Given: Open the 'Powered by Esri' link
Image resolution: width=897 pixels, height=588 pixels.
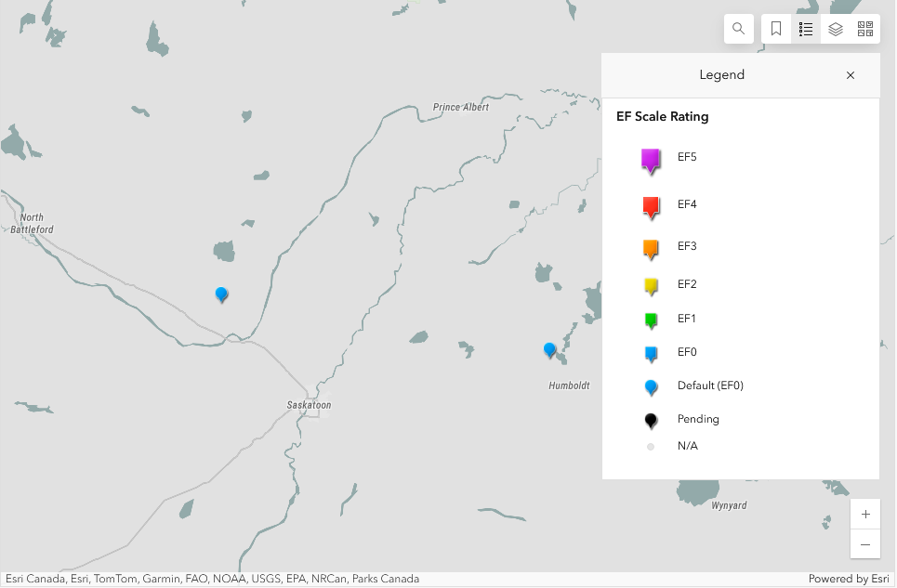Looking at the screenshot, I should click(849, 579).
